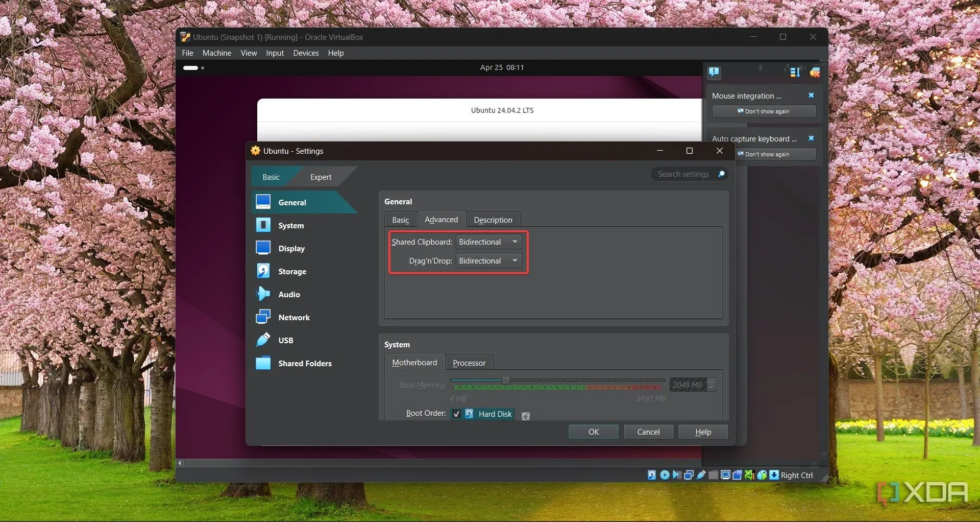Open the Machine menu
980x522 pixels.
217,53
